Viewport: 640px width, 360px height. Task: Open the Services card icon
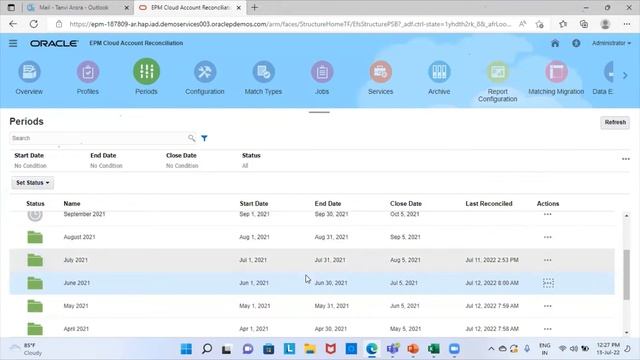pos(380,72)
